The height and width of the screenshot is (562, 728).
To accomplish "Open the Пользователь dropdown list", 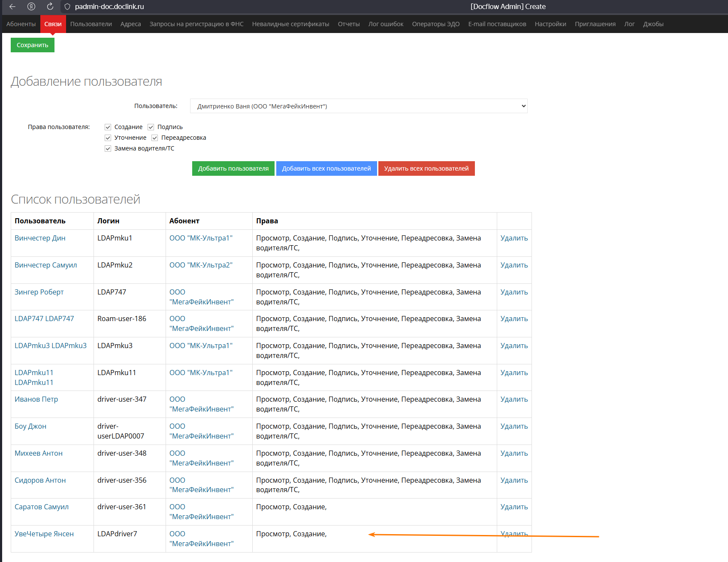I will (x=359, y=106).
